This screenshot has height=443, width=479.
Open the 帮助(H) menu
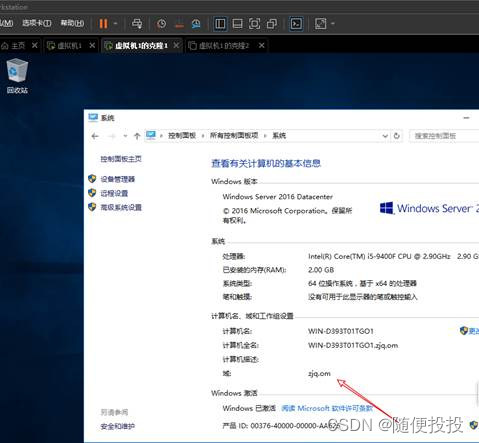72,23
